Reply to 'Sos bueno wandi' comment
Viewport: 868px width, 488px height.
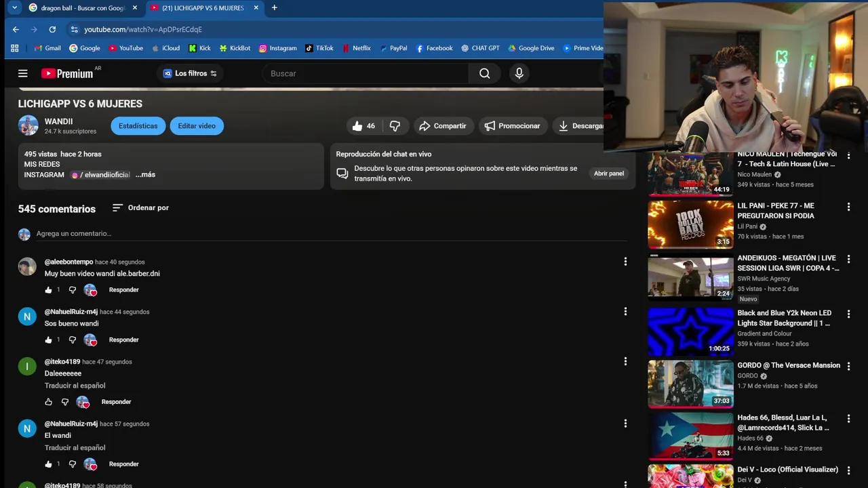pyautogui.click(x=124, y=340)
